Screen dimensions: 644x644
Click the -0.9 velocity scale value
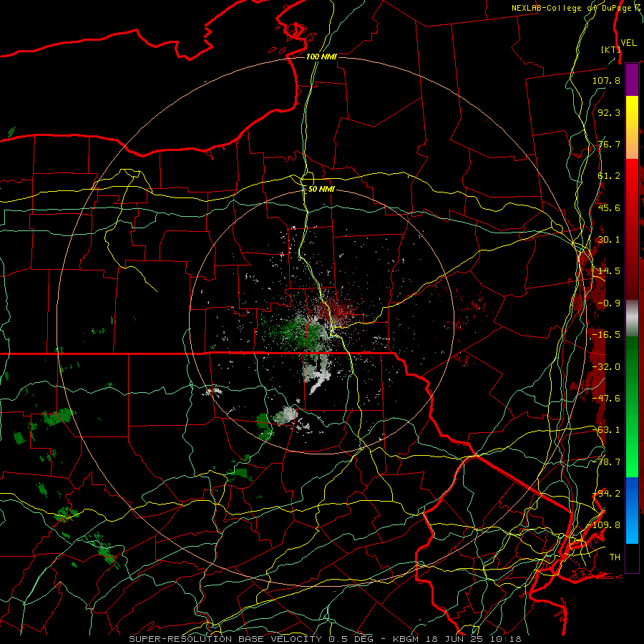click(609, 303)
